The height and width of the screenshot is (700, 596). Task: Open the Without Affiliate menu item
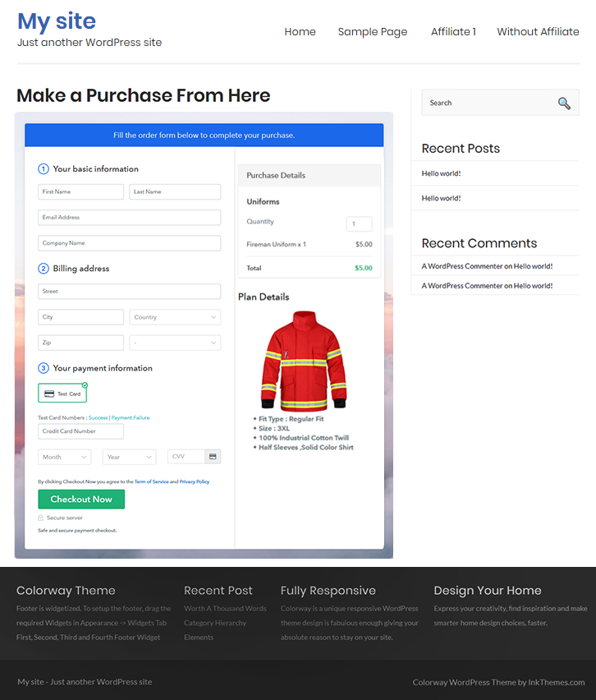click(538, 32)
